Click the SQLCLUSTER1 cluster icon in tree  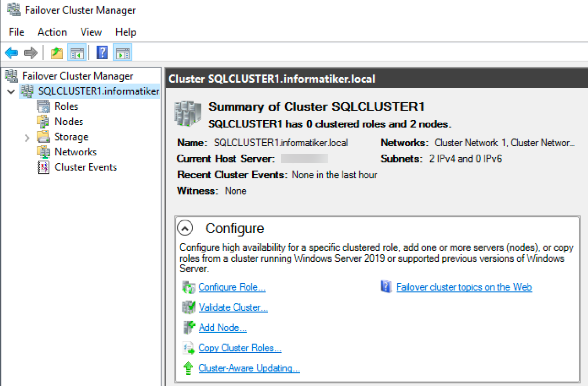coord(27,91)
